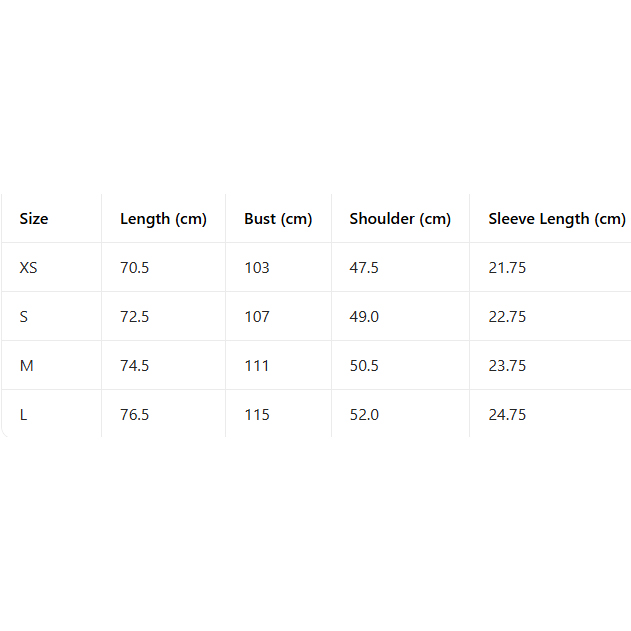The image size is (631, 631).
Task: Select the M size cell
Action: [27, 366]
